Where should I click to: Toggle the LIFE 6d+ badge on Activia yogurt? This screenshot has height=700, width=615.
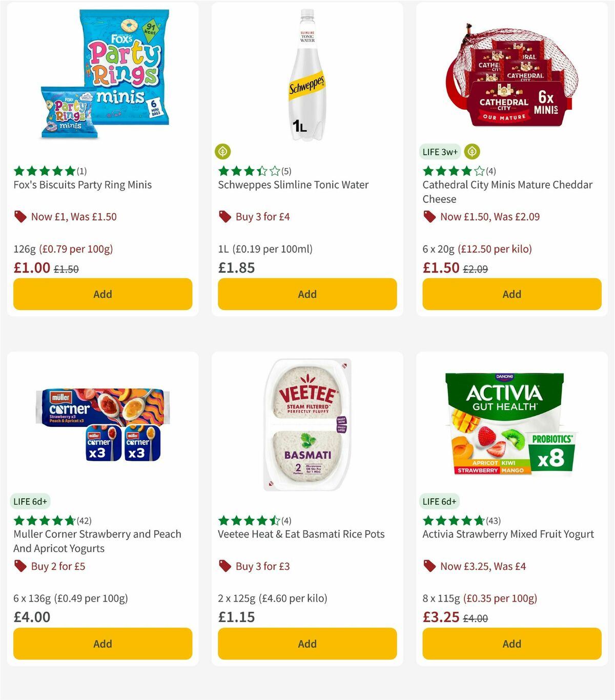pyautogui.click(x=440, y=501)
